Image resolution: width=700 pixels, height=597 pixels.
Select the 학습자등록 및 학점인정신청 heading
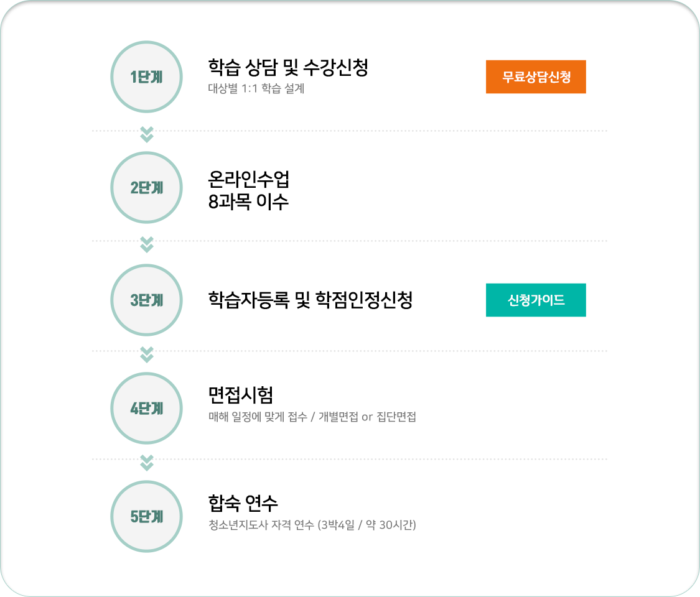[x=310, y=300]
